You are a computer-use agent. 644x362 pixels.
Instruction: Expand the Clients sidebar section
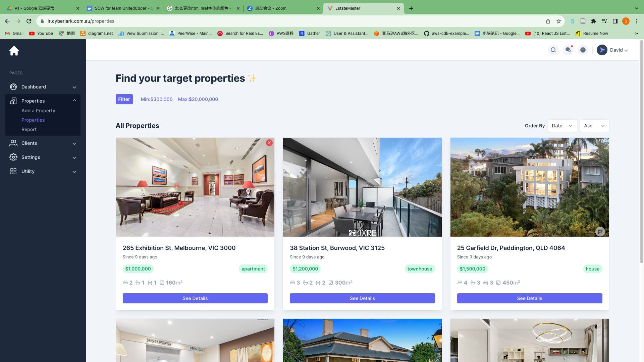click(x=74, y=143)
